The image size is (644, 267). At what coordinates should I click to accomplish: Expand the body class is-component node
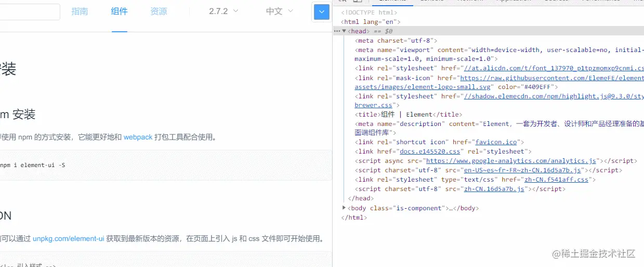point(344,208)
